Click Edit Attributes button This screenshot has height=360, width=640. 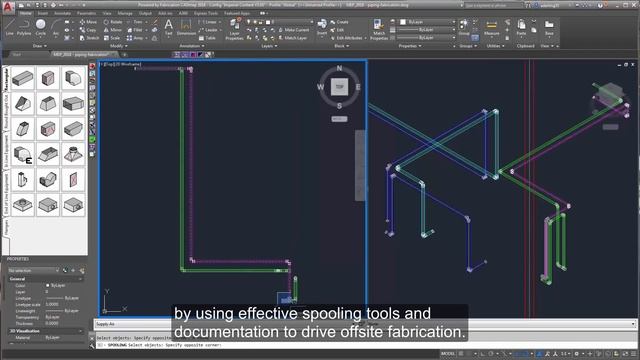tap(347, 38)
